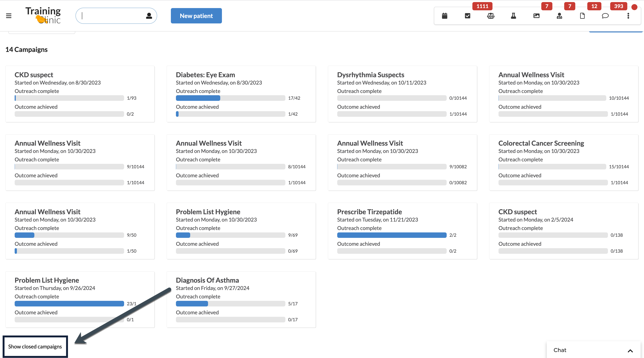Open the messages speech bubble icon
The height and width of the screenshot is (358, 644).
click(605, 16)
